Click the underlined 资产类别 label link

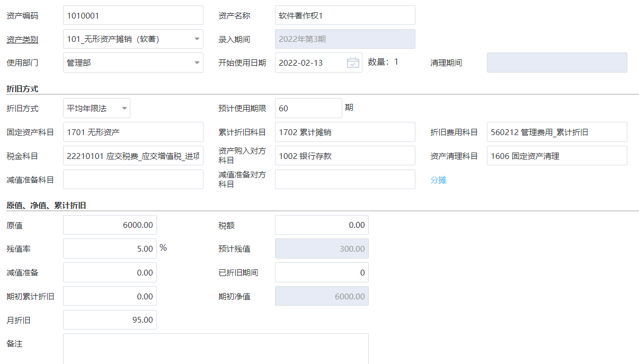[22, 39]
